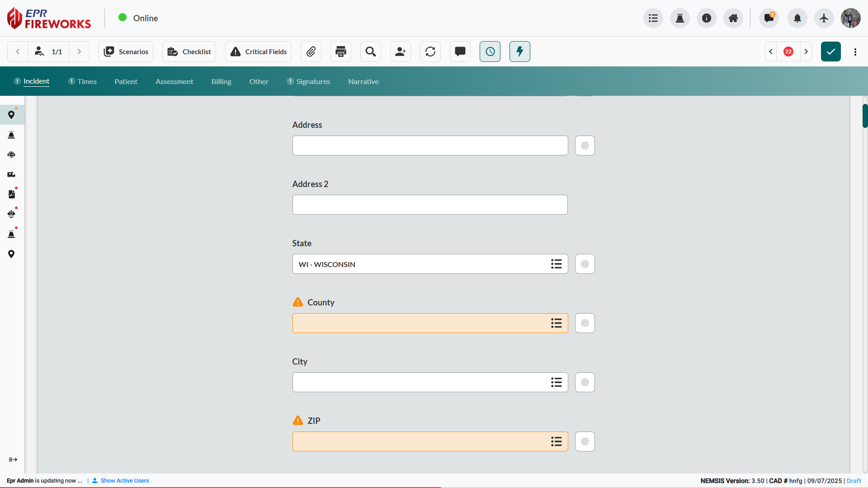Open the search magnifier tool

point(371,52)
